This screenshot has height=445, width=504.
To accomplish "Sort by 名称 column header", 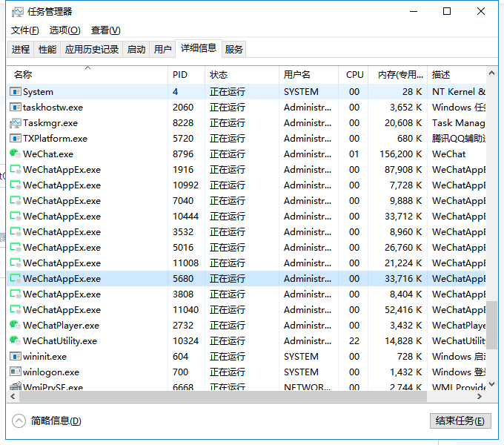I will pyautogui.click(x=87, y=75).
